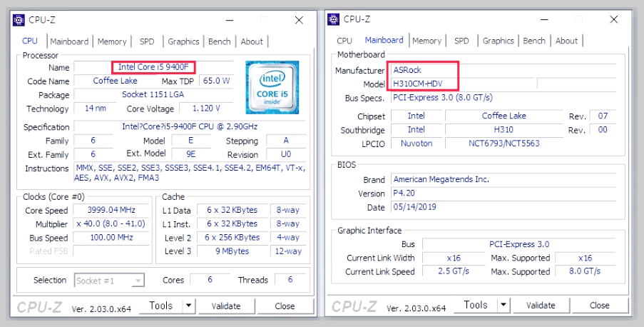Image resolution: width=644 pixels, height=327 pixels.
Task: Open Graphics tab in right window
Action: coord(499,40)
